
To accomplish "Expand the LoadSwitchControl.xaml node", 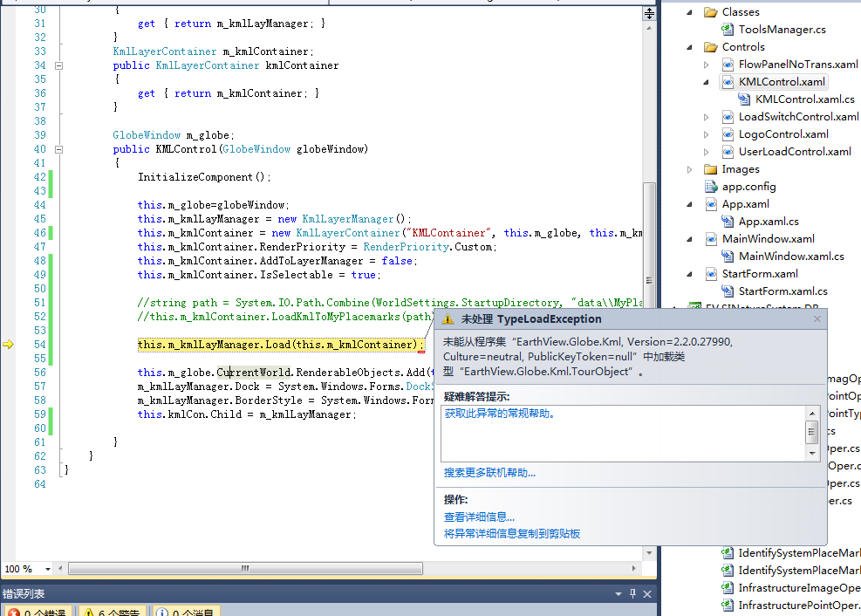I will 706,117.
